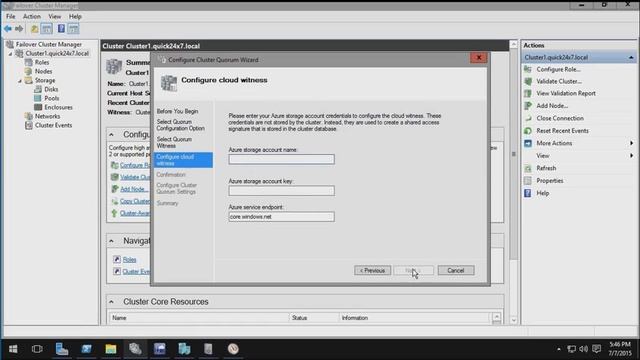640x360 pixels.
Task: Collapse Cluster Core Resources section
Action: coord(111,302)
